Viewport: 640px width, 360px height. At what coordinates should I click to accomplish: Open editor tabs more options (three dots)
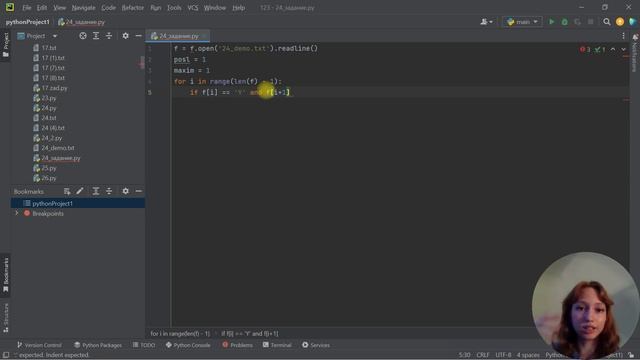623,36
